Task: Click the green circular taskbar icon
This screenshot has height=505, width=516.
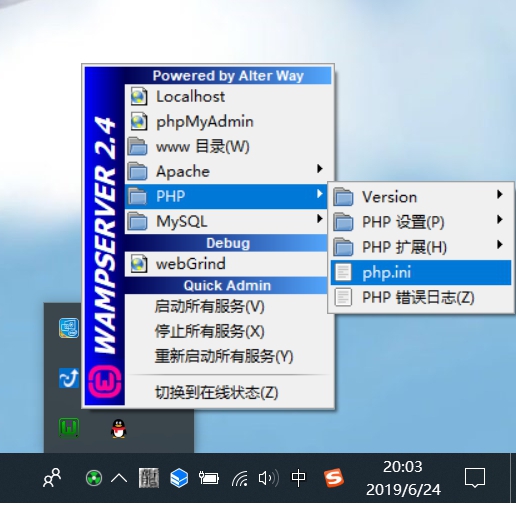Action: 94,478
